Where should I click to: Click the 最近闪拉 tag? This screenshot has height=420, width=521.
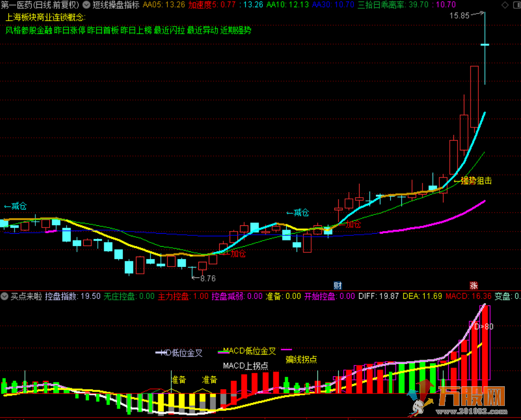[x=170, y=30]
